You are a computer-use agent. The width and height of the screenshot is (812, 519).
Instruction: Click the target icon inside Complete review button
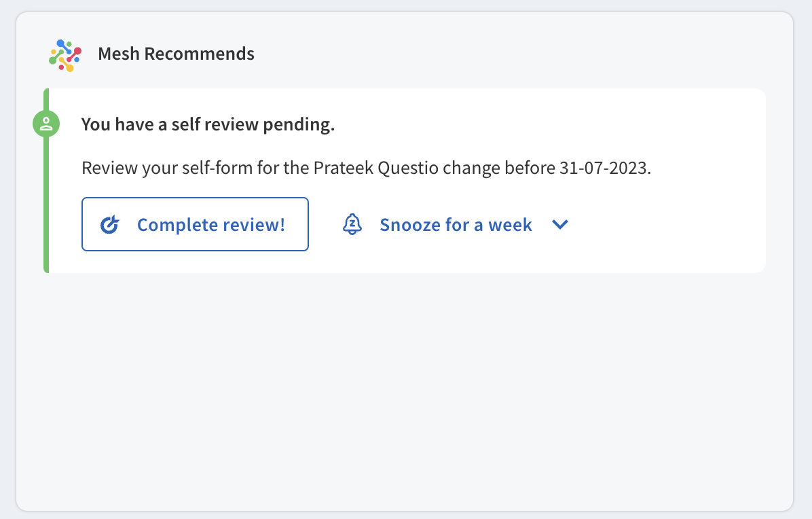110,225
